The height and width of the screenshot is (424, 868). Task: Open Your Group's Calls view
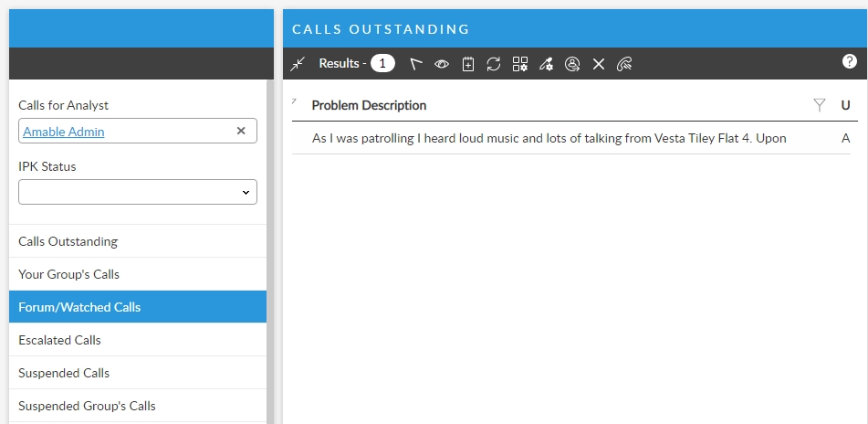69,274
